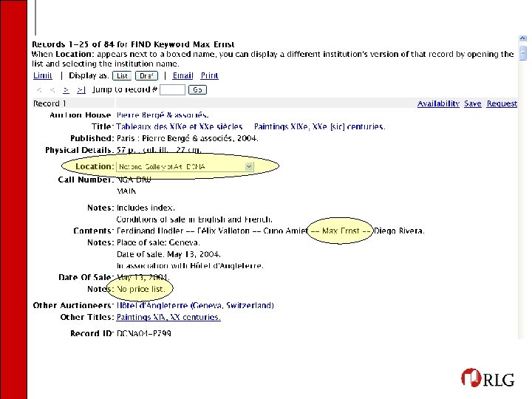Go to next record page arrow
The image size is (532, 399).
[66, 90]
